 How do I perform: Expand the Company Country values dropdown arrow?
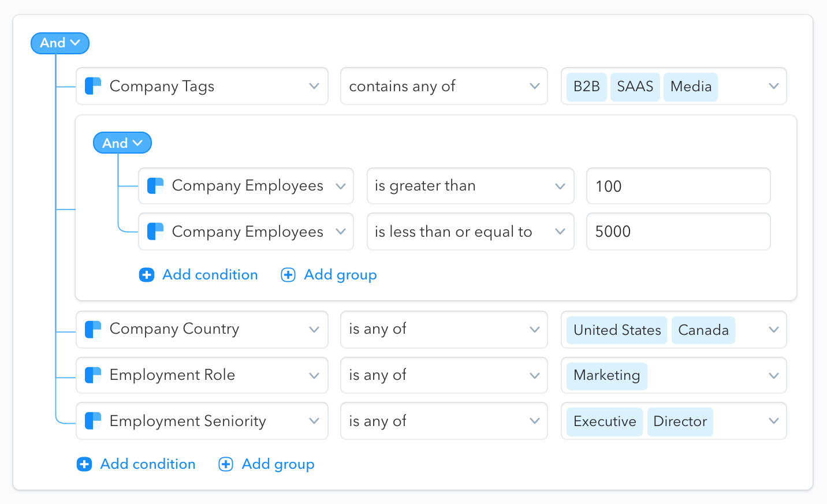(x=774, y=330)
